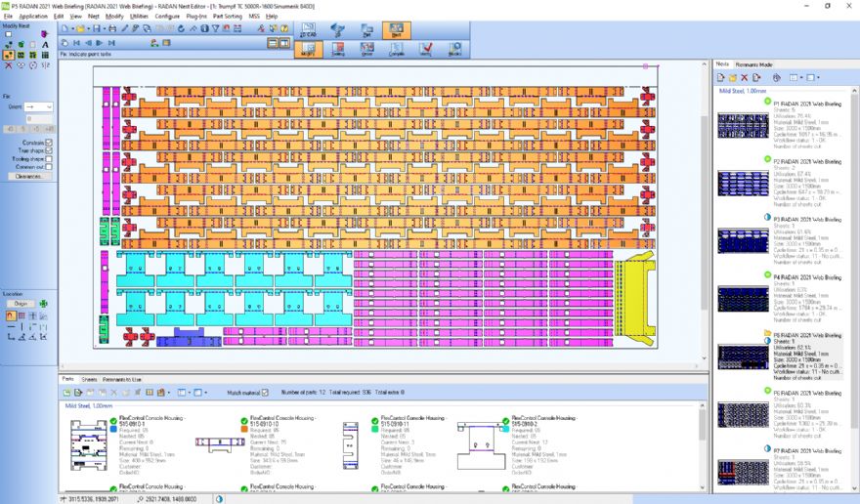Enable the Tooling shape checkbox
The height and width of the screenshot is (504, 860).
tap(49, 159)
